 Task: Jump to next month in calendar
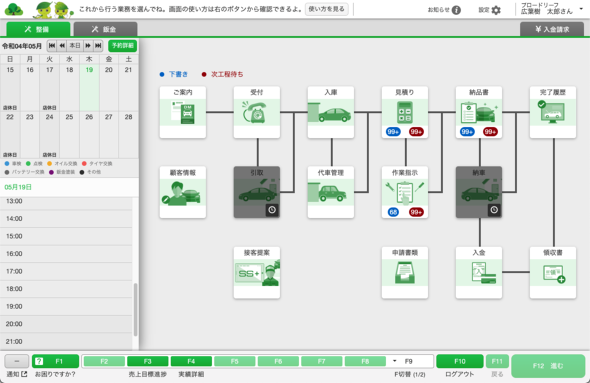pyautogui.click(x=98, y=46)
